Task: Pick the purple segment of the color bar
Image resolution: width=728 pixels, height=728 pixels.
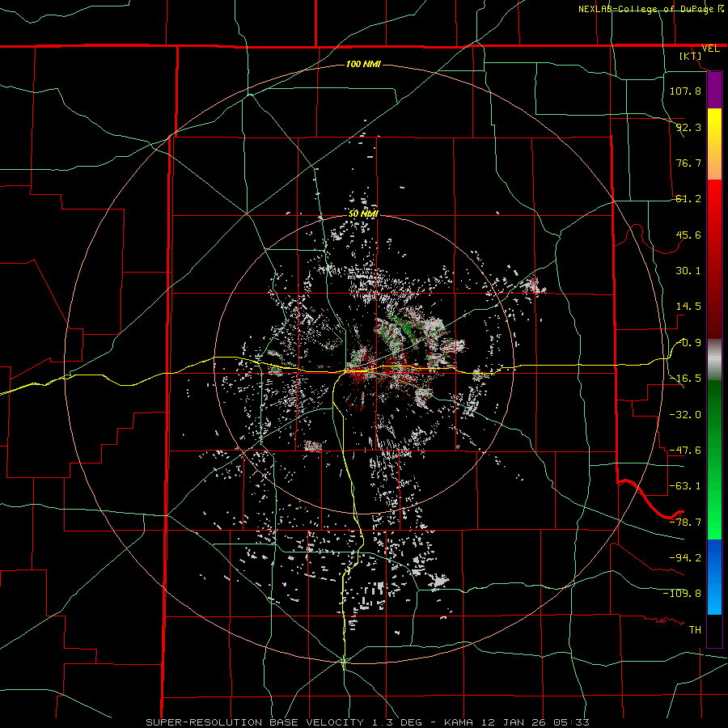Action: click(714, 90)
